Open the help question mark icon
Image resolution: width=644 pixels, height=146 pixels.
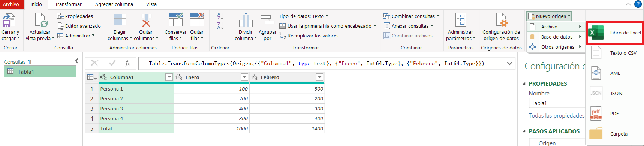coord(638,4)
